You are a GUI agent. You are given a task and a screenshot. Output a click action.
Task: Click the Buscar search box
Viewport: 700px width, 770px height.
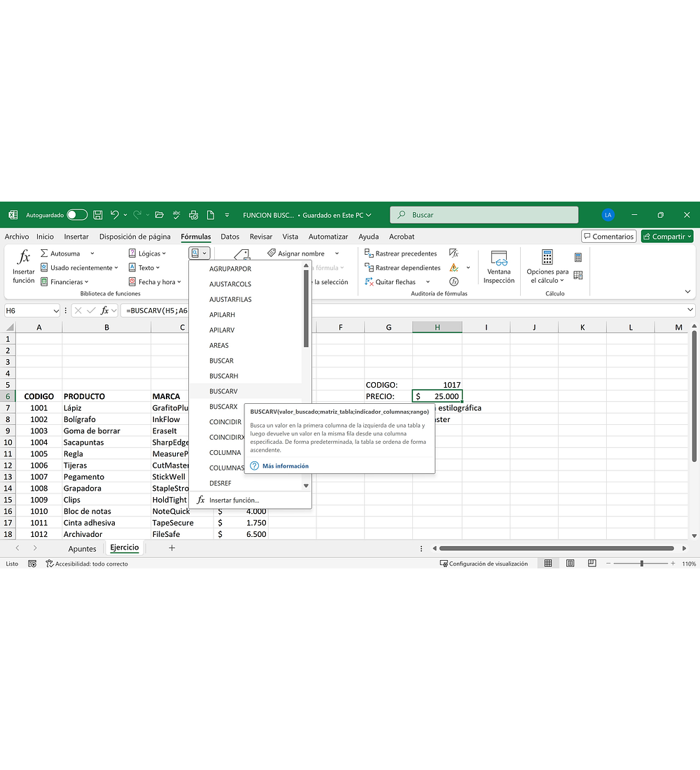click(484, 215)
